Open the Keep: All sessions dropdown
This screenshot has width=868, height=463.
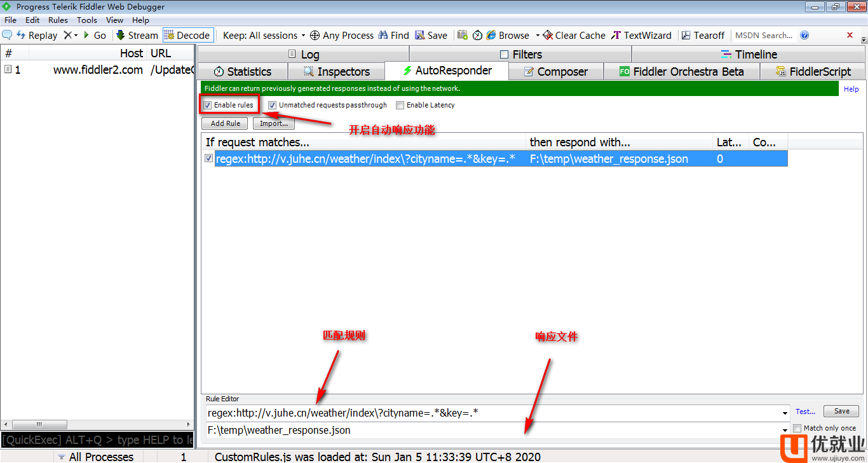coord(264,36)
